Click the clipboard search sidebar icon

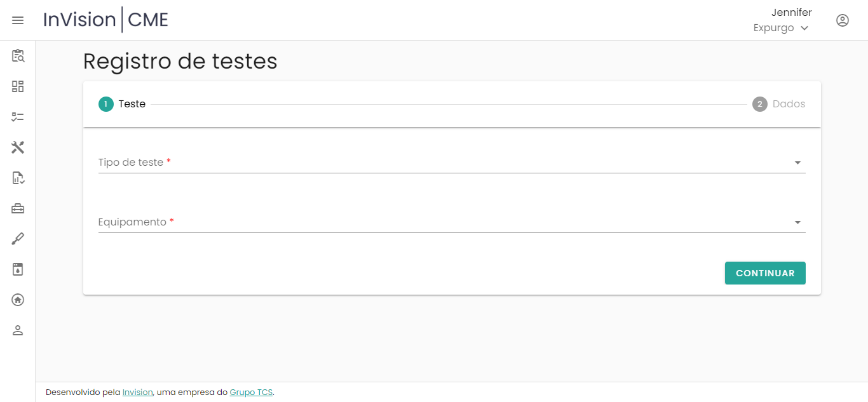[18, 56]
